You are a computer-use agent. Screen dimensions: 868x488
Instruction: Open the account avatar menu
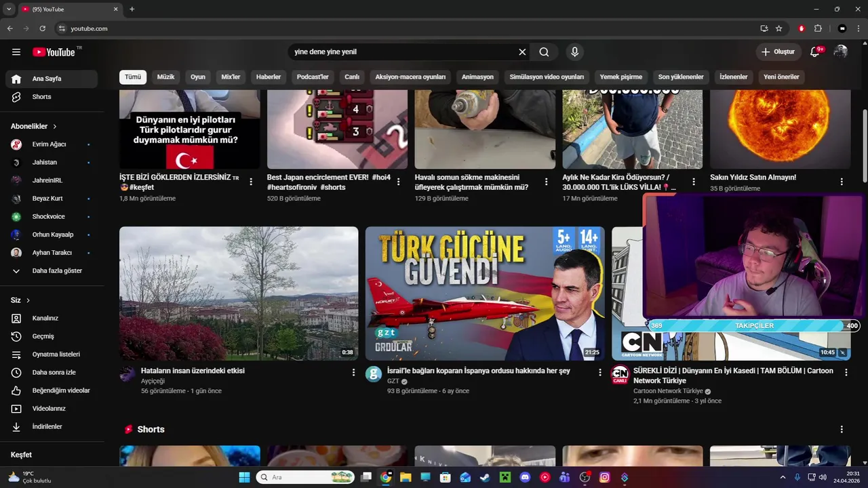841,52
